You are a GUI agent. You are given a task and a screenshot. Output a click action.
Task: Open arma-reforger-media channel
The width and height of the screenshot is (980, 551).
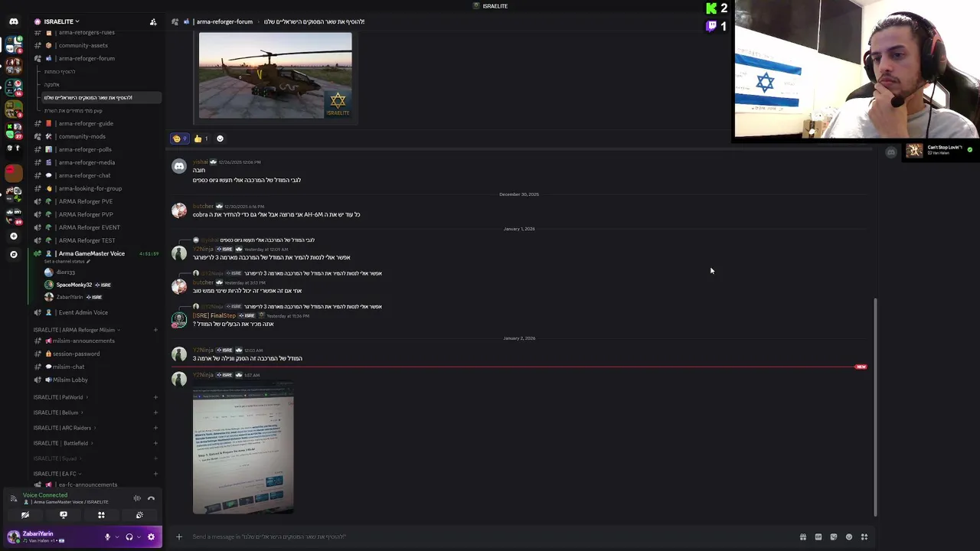pos(87,162)
